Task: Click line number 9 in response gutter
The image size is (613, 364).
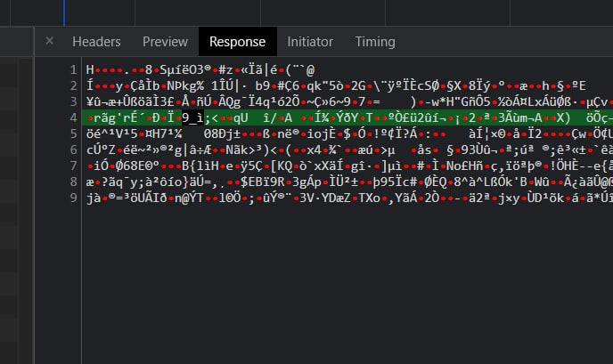Action: tap(73, 198)
